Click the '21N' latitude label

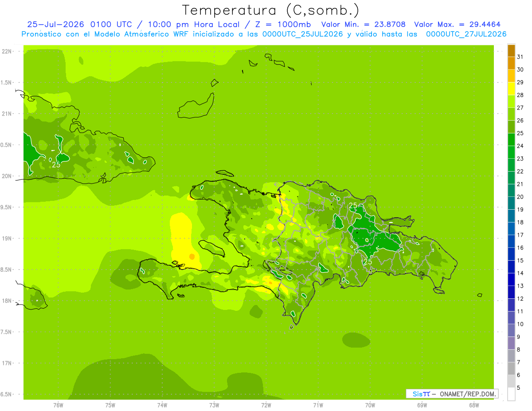pos(7,114)
